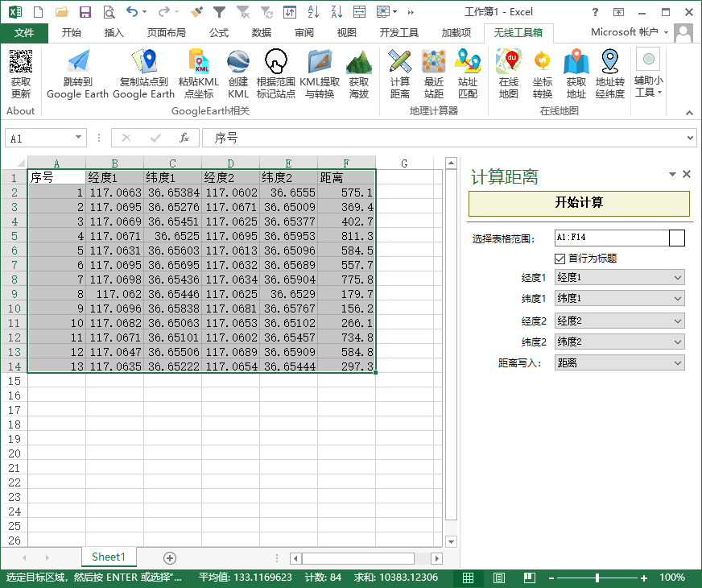Click the 坐标转换 icon
The width and height of the screenshot is (702, 588).
[x=542, y=61]
